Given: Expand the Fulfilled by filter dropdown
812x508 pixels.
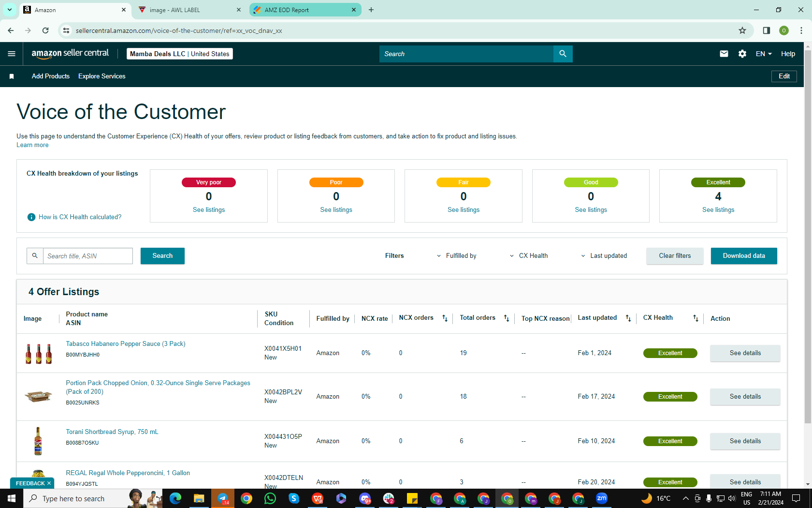Looking at the screenshot, I should 456,256.
